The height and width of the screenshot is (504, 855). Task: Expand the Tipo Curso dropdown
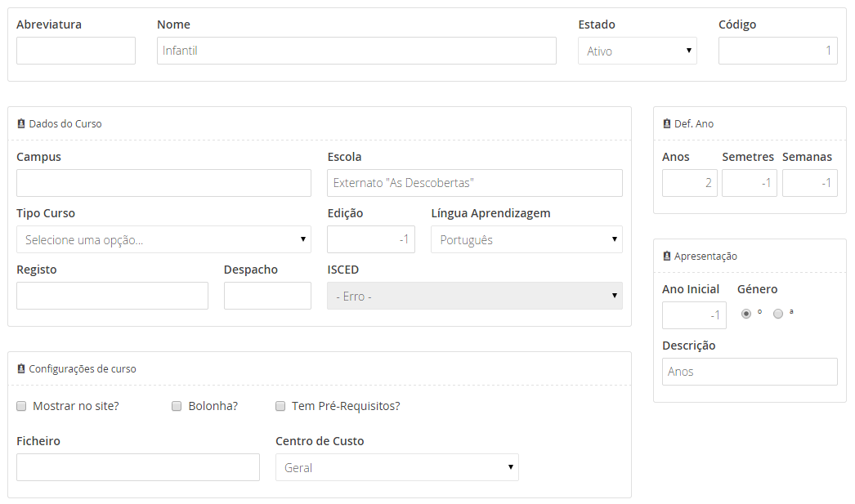coord(163,239)
